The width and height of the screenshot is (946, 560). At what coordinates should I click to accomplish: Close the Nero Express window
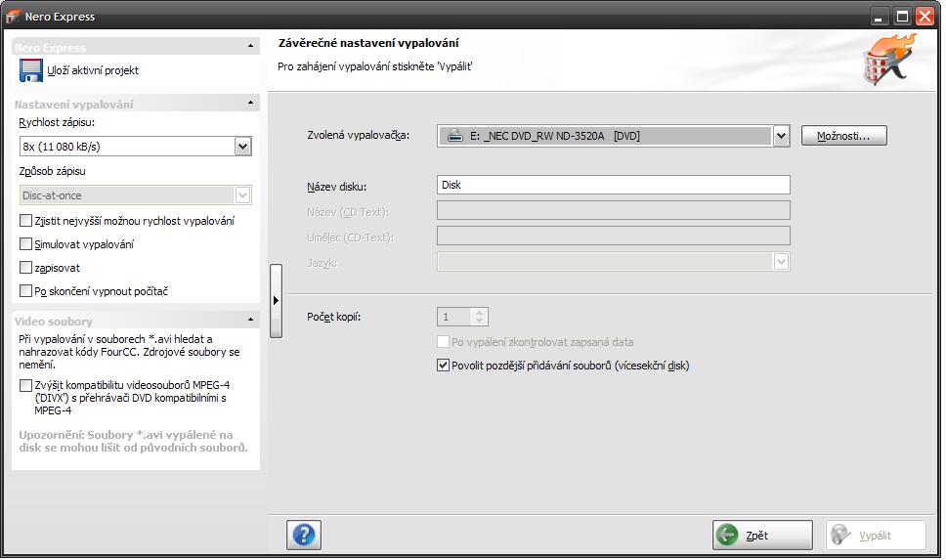(924, 17)
